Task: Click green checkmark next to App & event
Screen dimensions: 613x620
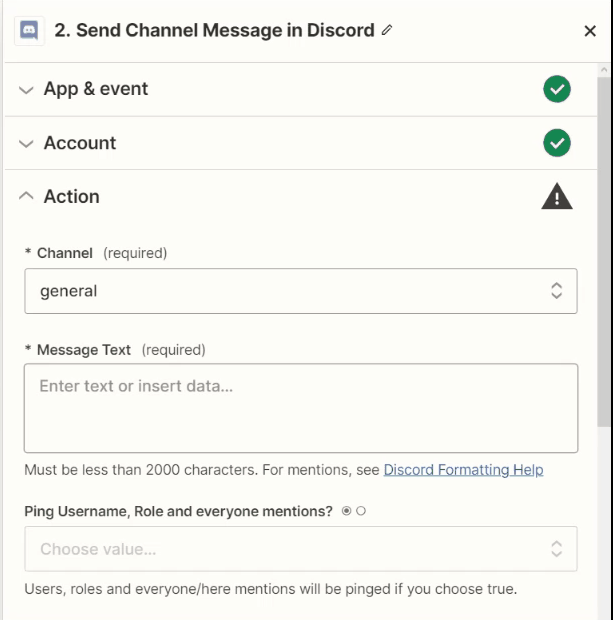Action: click(556, 89)
